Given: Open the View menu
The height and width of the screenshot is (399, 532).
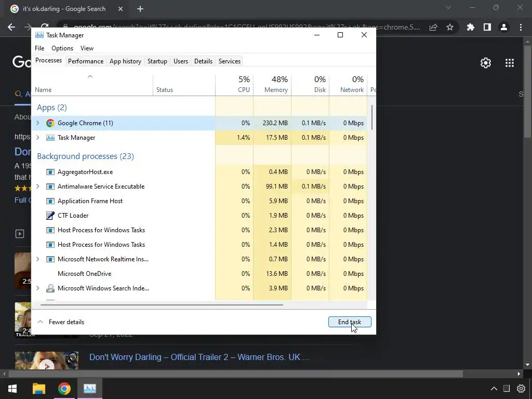Looking at the screenshot, I should [87, 48].
